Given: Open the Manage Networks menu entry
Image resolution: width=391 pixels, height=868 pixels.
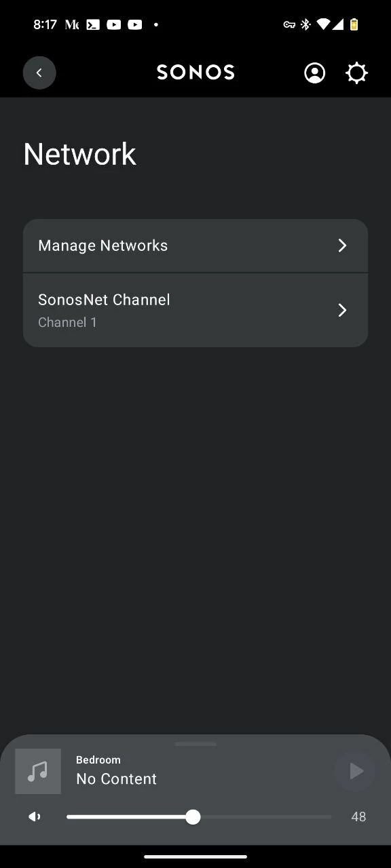Looking at the screenshot, I should click(x=195, y=245).
